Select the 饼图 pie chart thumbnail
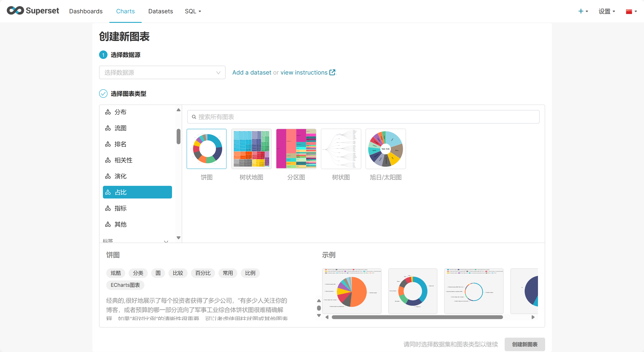 [207, 149]
